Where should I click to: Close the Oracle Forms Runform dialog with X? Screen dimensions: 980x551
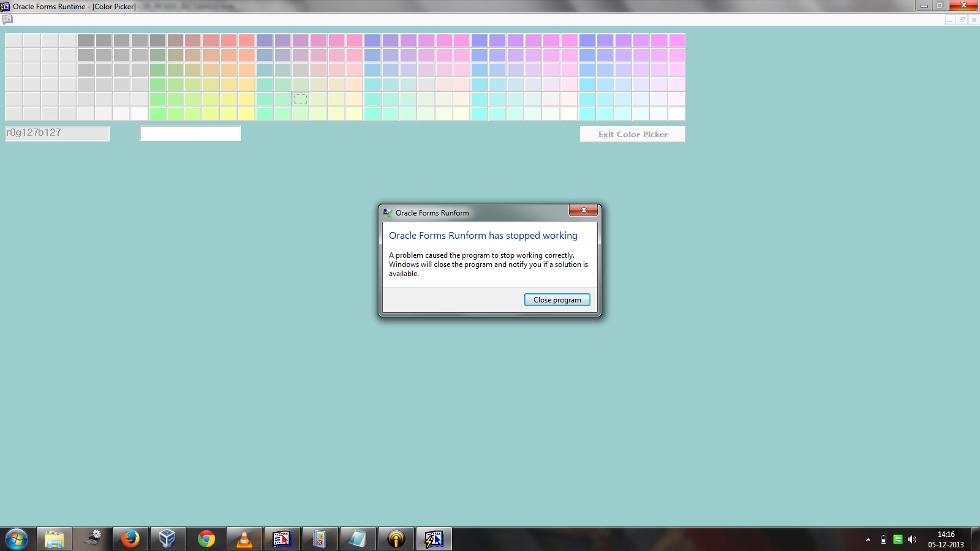(x=584, y=210)
